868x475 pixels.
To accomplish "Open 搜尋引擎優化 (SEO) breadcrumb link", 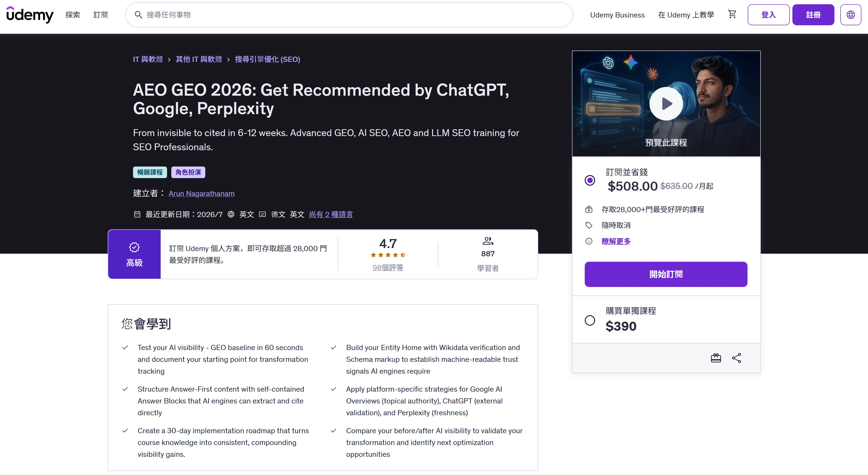I will (x=267, y=59).
